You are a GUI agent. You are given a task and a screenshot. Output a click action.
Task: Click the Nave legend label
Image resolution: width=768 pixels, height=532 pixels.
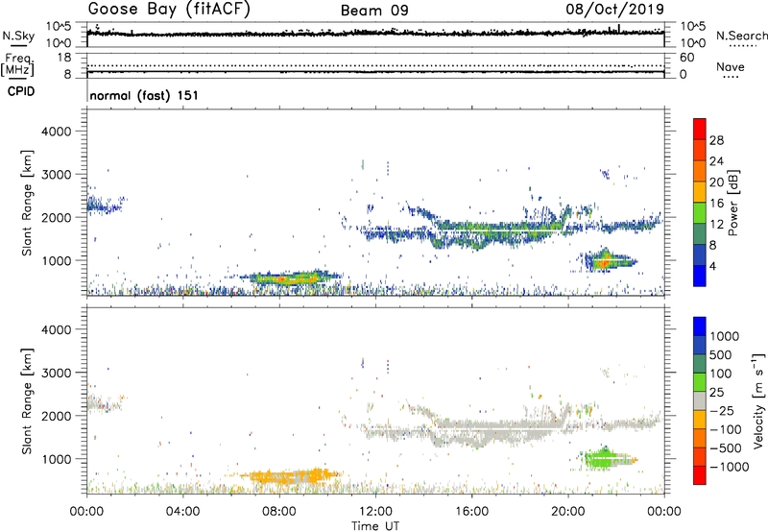click(x=731, y=67)
